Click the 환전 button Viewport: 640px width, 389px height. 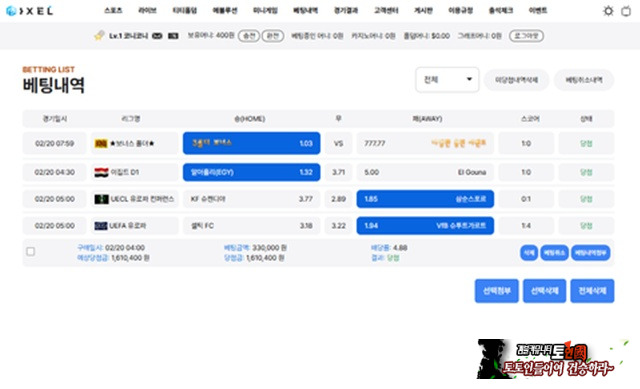click(x=272, y=36)
